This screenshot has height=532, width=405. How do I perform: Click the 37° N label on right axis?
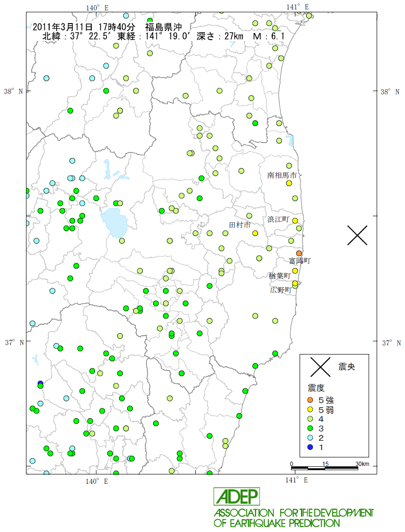[391, 343]
